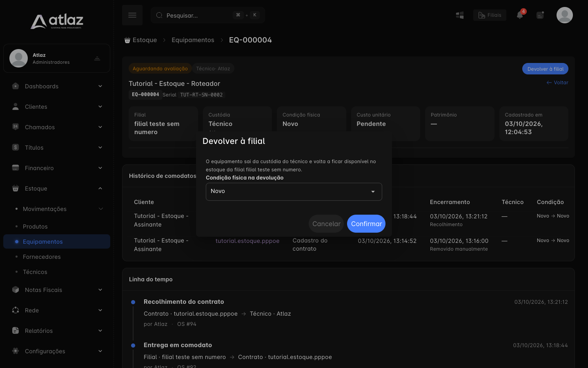Expand the Dashboards menu chevron

[x=100, y=86]
